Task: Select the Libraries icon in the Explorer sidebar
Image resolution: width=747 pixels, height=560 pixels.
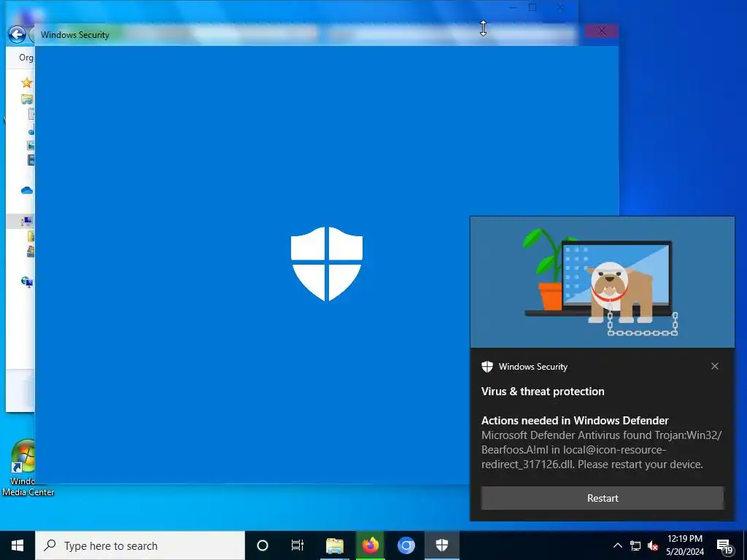Action: pos(27,99)
